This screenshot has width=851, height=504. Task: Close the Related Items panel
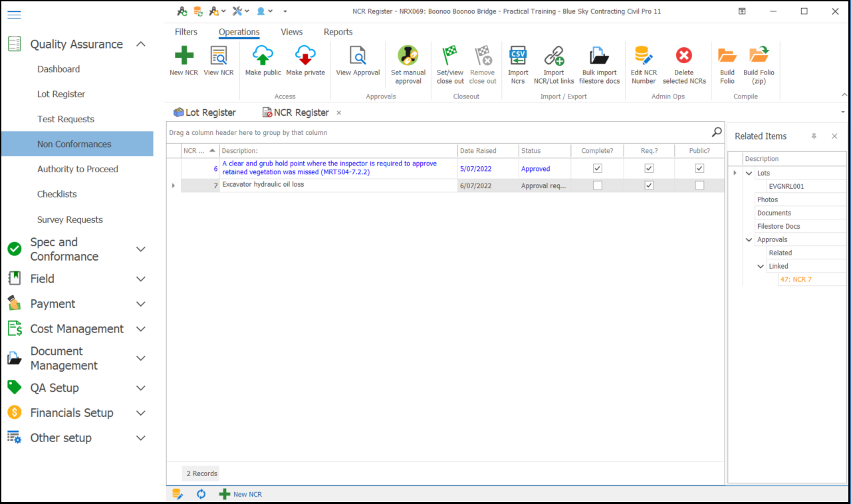834,136
